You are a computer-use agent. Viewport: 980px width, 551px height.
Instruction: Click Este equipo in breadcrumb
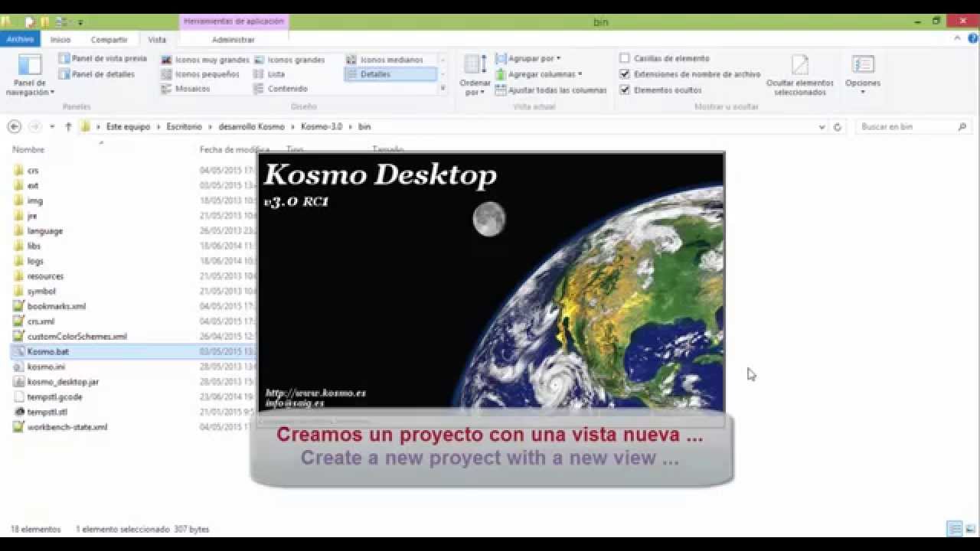(x=128, y=126)
